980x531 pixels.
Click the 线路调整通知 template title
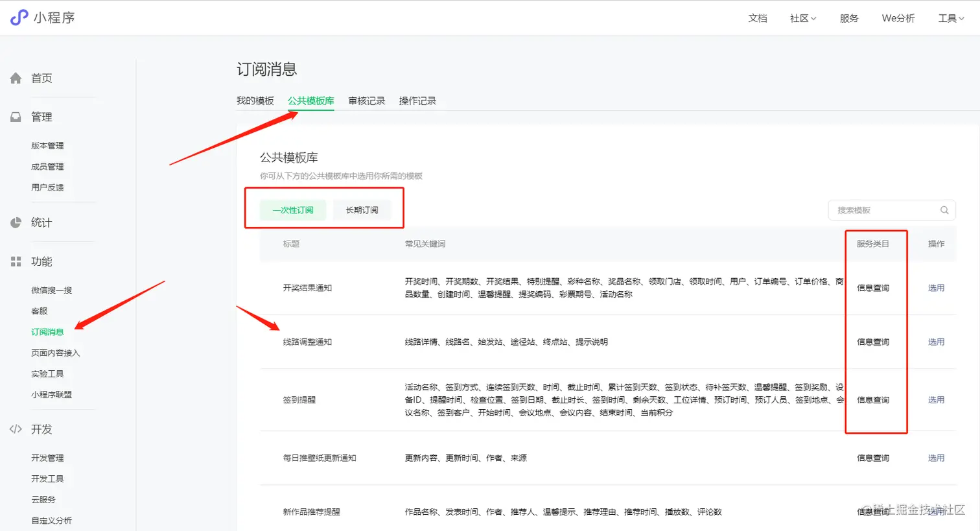pyautogui.click(x=307, y=342)
